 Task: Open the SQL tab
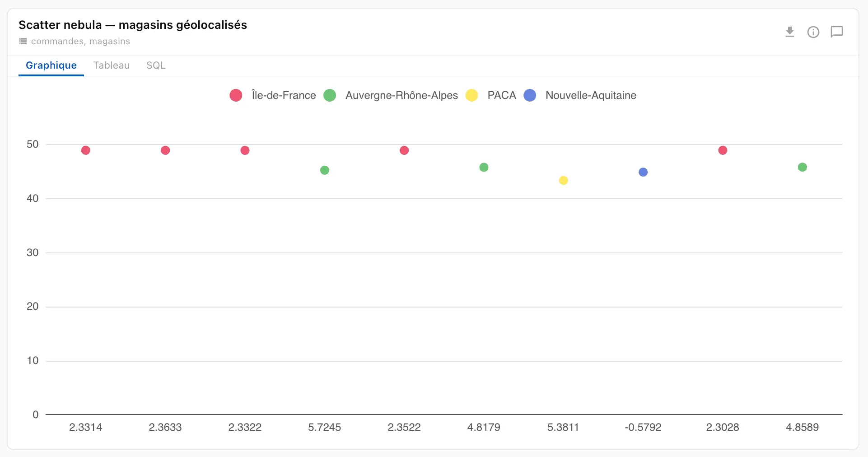click(156, 65)
